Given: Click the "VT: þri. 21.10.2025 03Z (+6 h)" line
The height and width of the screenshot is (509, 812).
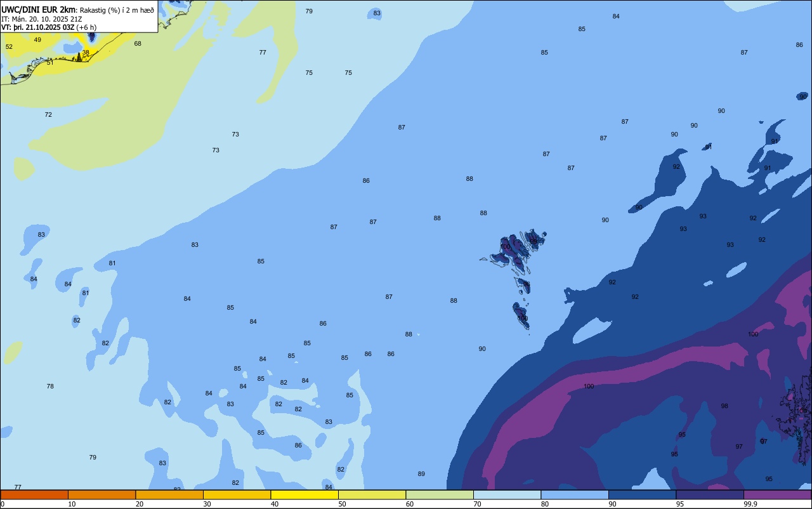Looking at the screenshot, I should point(49,27).
